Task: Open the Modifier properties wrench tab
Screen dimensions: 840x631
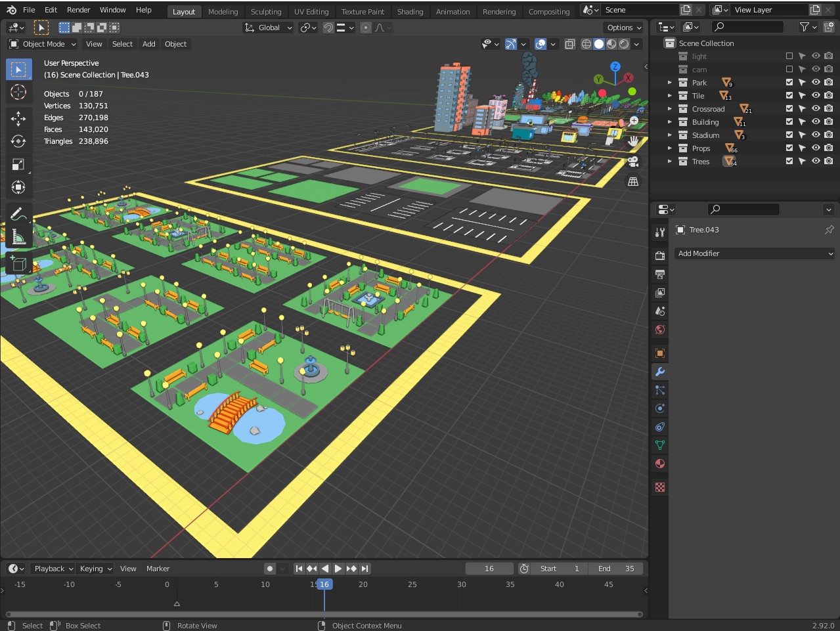Action: [x=660, y=372]
